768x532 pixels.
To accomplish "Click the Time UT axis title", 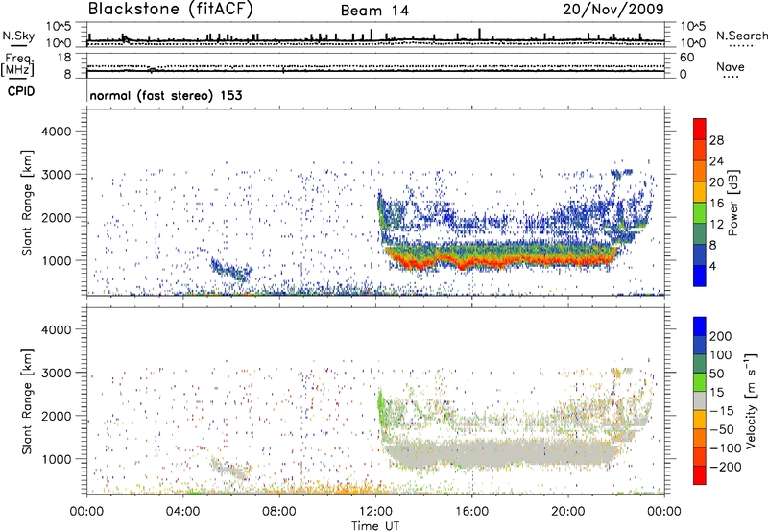I will point(375,526).
